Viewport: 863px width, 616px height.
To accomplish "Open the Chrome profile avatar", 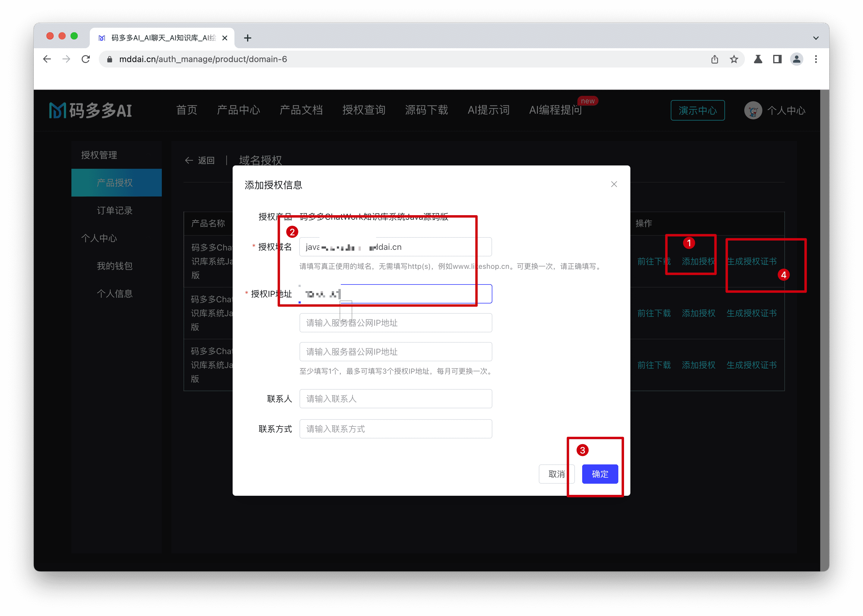I will coord(797,59).
